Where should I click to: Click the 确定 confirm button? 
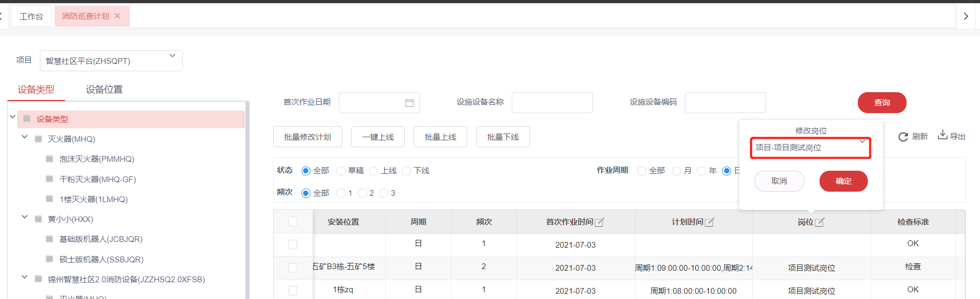tap(843, 181)
